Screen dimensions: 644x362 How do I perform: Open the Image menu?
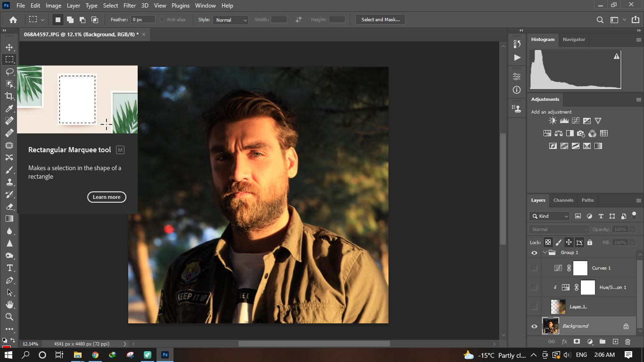pos(53,6)
